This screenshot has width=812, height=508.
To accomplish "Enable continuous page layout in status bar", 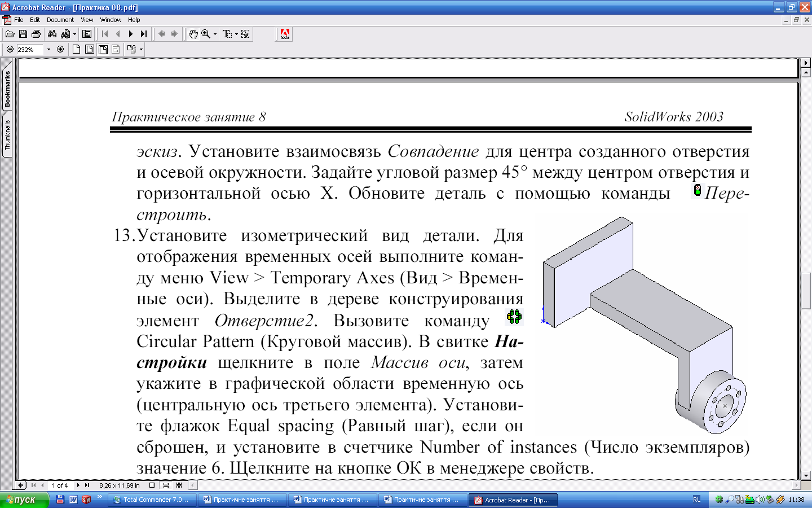I will (166, 485).
